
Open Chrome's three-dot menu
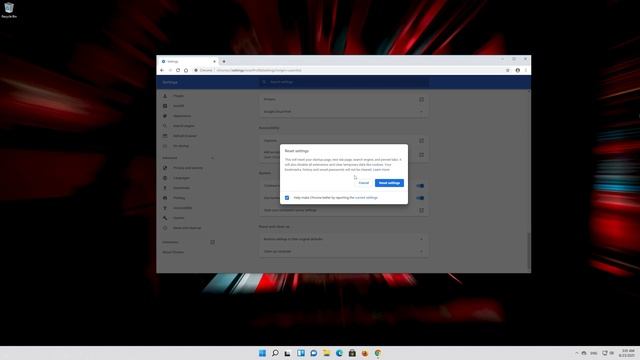click(x=526, y=70)
